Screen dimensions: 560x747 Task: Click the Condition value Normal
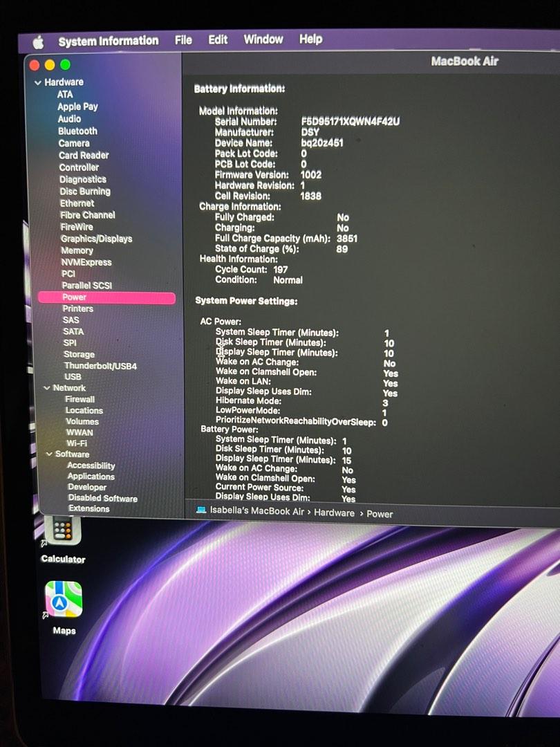(x=288, y=280)
